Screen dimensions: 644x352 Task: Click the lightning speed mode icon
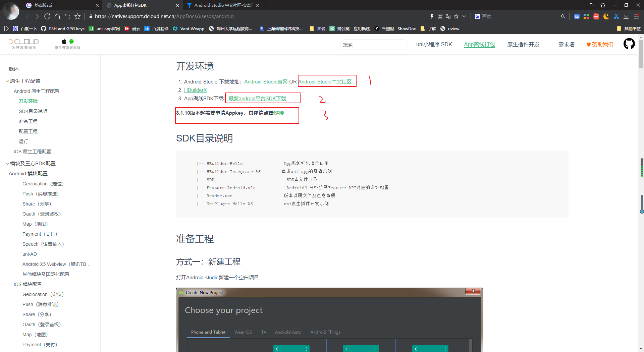pyautogui.click(x=432, y=16)
